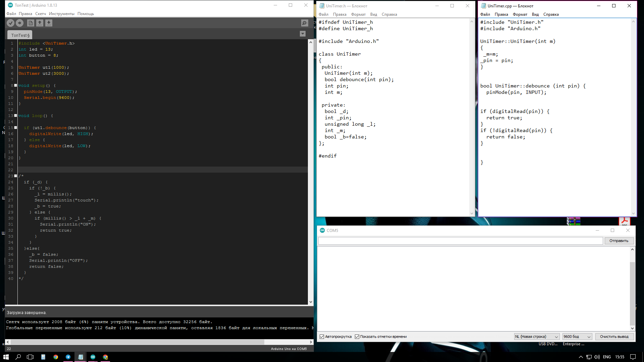
Task: Select the TonTest sketch tab
Action: 20,35
